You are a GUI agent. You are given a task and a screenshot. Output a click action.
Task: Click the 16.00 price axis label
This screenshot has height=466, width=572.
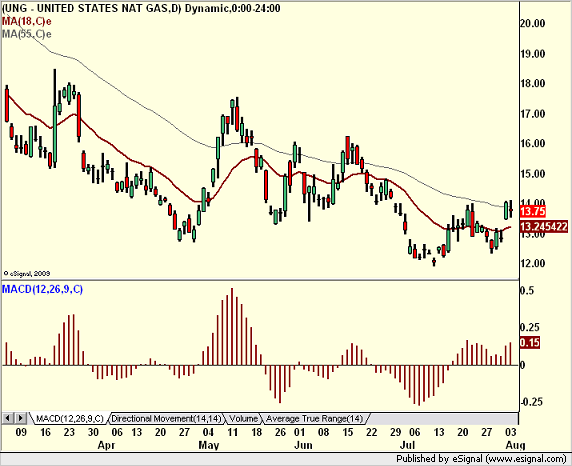click(x=533, y=143)
